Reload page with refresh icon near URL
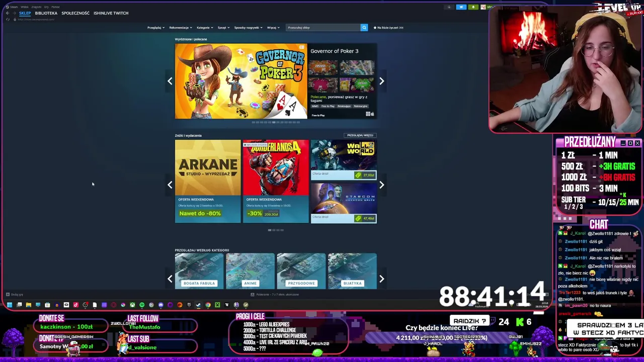The height and width of the screenshot is (362, 644). [8, 19]
